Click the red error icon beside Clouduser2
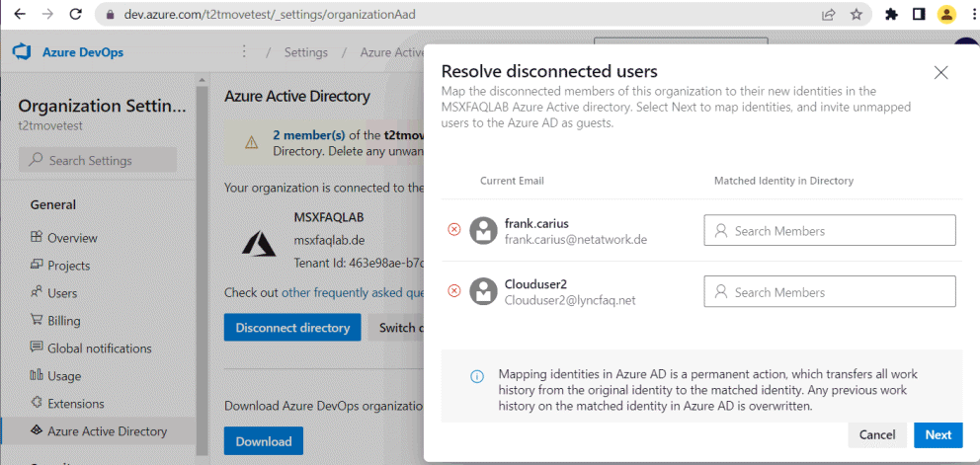This screenshot has height=465, width=980. pyautogui.click(x=454, y=290)
